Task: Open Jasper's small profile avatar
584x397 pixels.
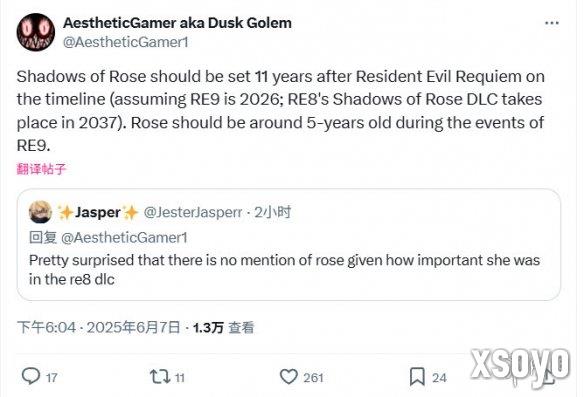Action: pyautogui.click(x=40, y=212)
